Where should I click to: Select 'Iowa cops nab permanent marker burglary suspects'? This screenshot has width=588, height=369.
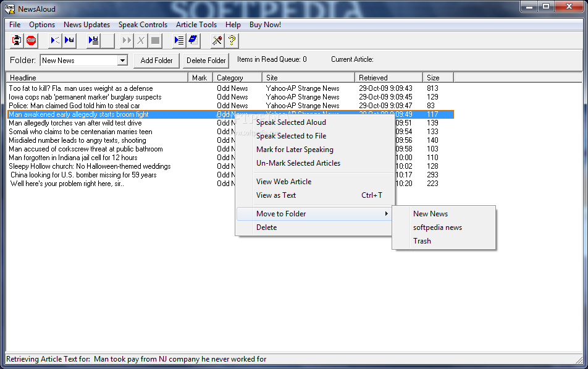pyautogui.click(x=85, y=97)
